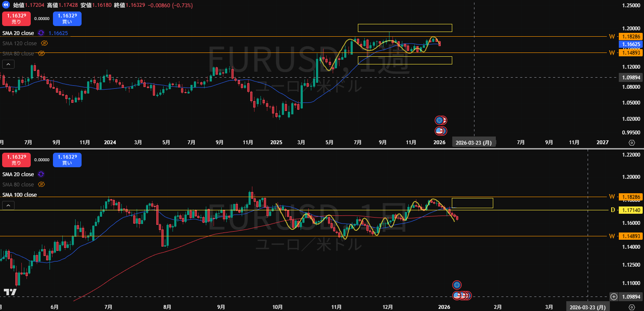Screen dimensions: 644x311
Task: Click the EU flag economic event icon on weekly chart
Action: [x=439, y=120]
